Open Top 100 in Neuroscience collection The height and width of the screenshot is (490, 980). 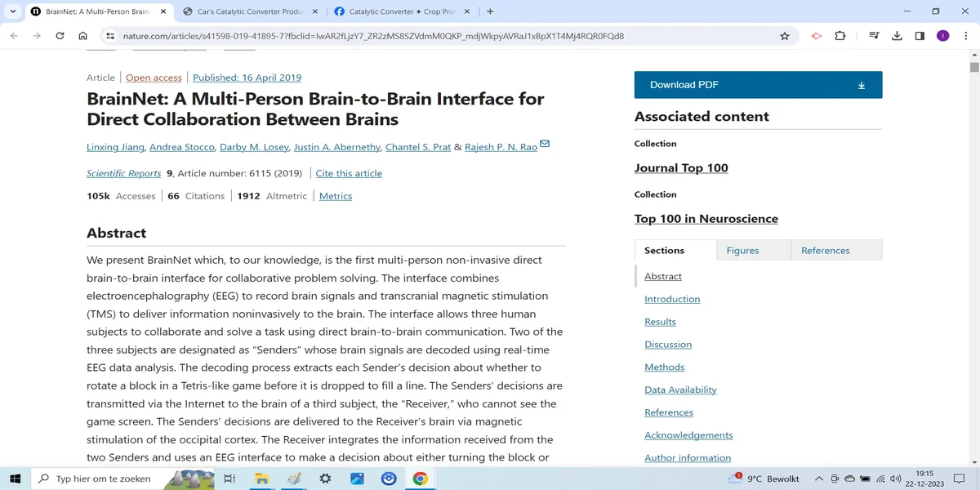tap(706, 219)
